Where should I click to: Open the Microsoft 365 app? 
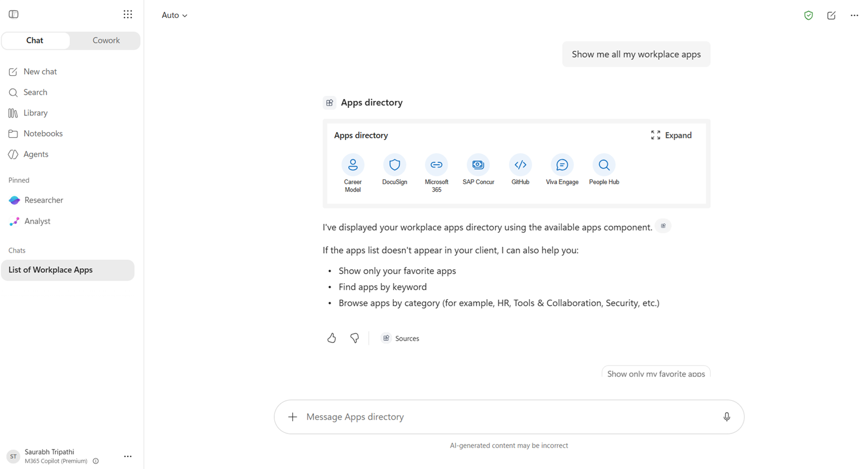(436, 173)
